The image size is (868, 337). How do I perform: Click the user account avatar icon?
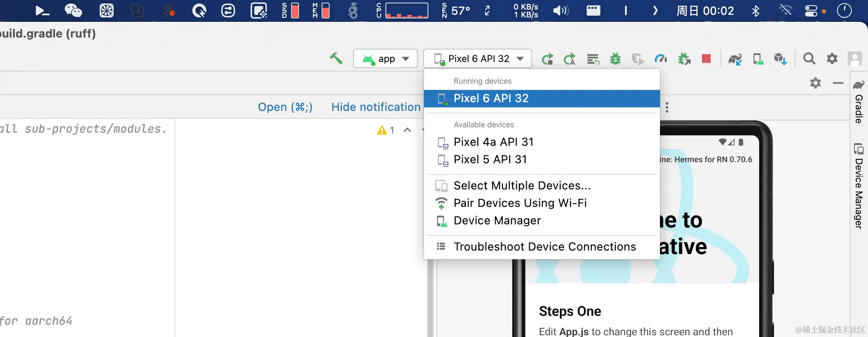pyautogui.click(x=854, y=58)
